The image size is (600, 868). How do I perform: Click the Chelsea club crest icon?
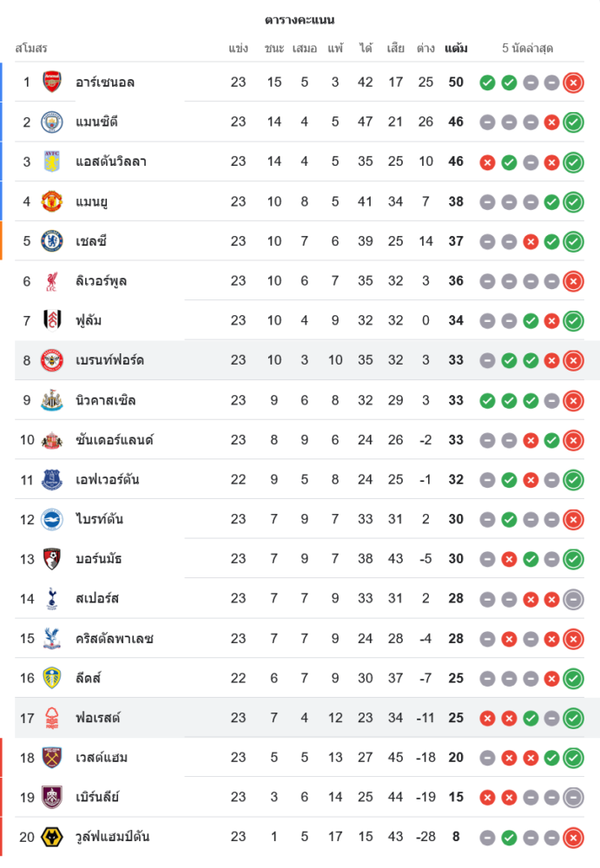pyautogui.click(x=52, y=241)
